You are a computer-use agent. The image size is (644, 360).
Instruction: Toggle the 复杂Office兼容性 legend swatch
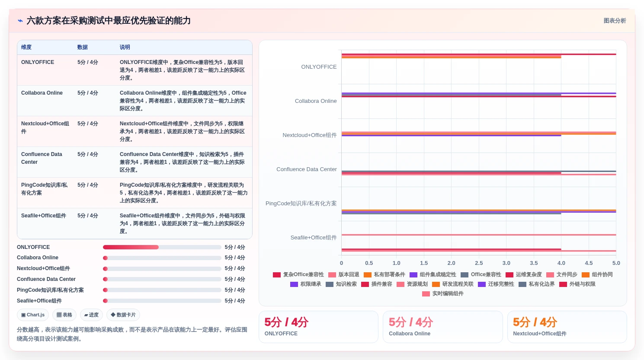pos(277,274)
